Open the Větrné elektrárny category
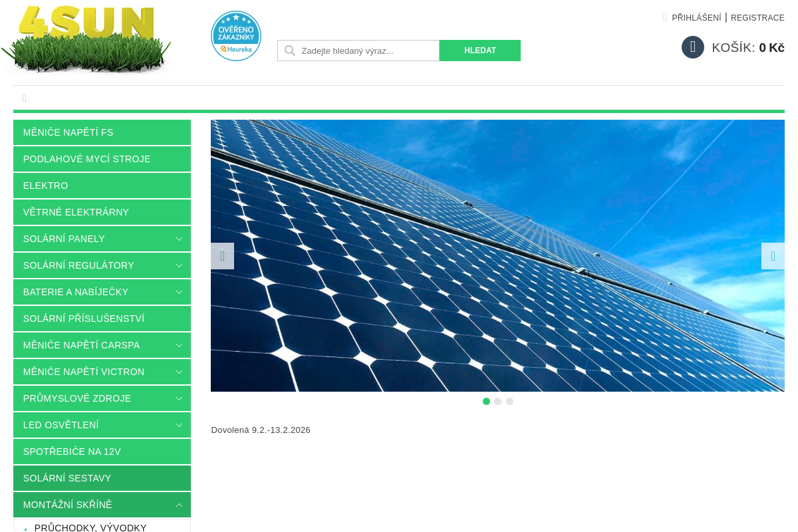The image size is (798, 532). coord(76,212)
